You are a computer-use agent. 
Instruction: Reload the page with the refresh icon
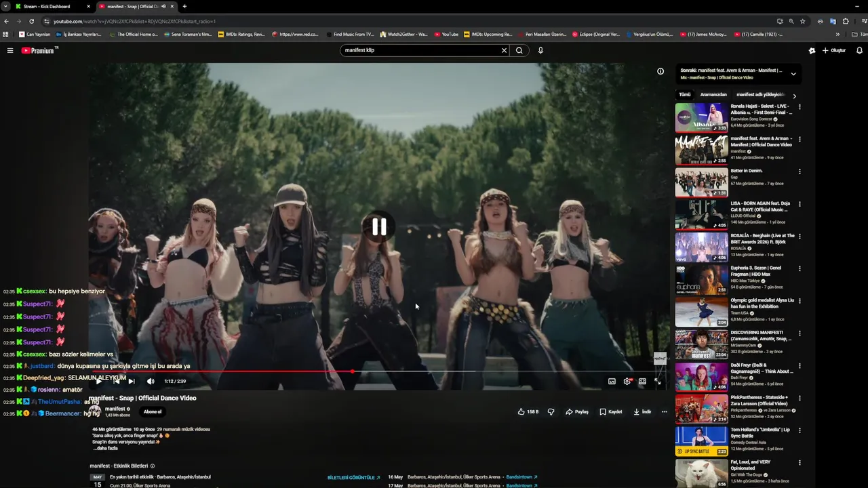(x=31, y=21)
